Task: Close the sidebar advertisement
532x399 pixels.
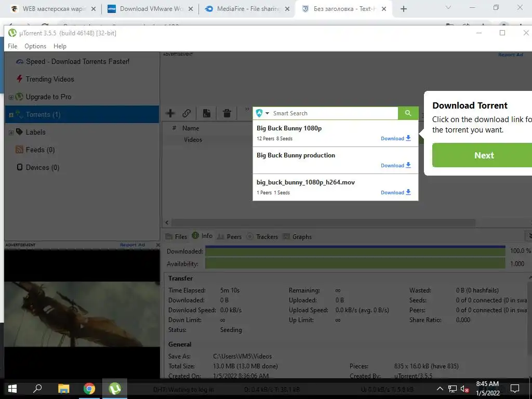Action: [x=157, y=245]
